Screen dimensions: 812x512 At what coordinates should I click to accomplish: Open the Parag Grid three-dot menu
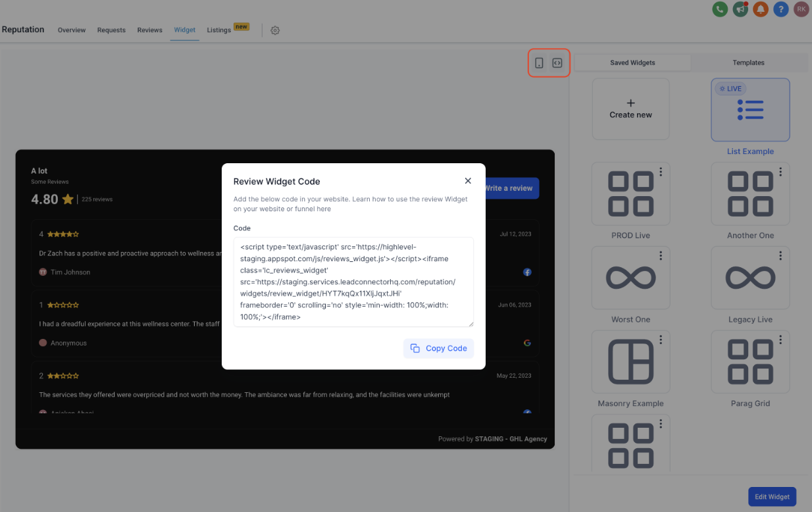point(780,340)
